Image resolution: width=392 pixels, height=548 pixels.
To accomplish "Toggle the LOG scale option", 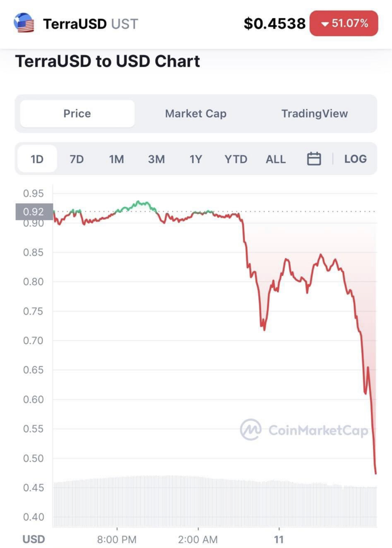I will pos(355,159).
